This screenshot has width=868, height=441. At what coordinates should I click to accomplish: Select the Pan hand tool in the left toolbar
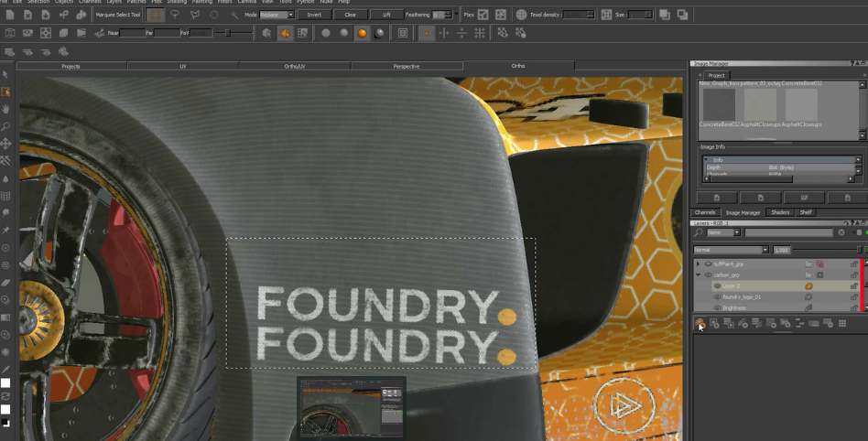[x=5, y=109]
